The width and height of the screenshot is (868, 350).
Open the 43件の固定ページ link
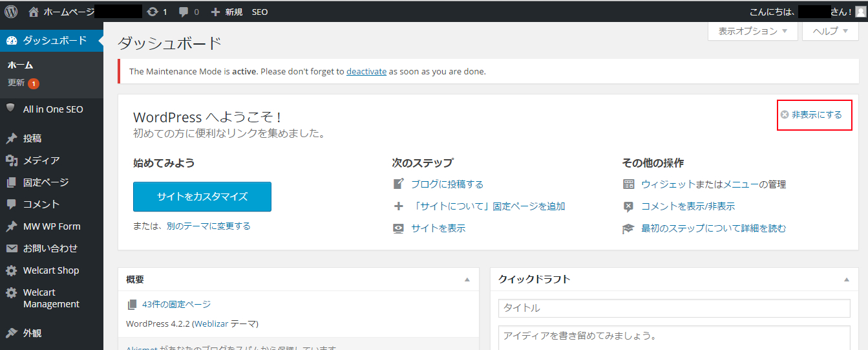(x=176, y=304)
